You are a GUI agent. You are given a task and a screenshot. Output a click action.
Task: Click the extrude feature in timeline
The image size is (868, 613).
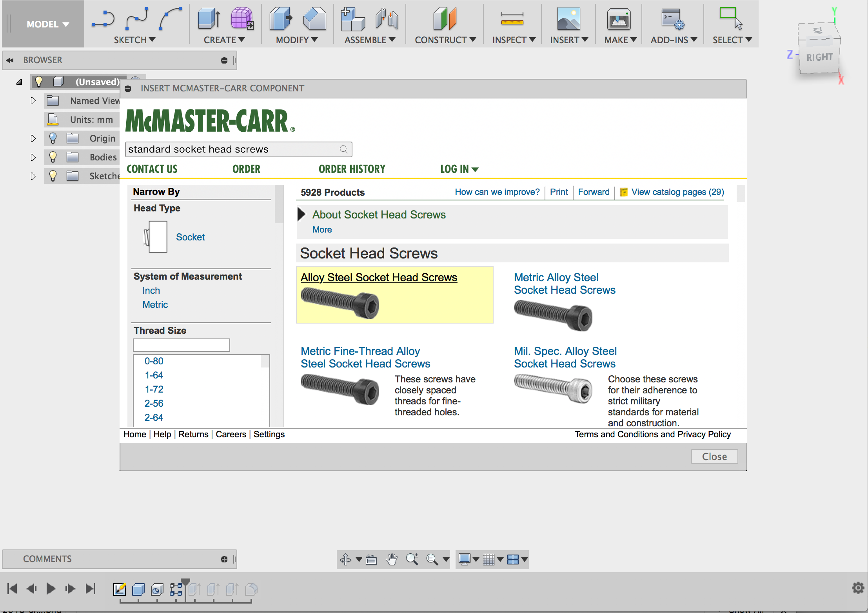pos(138,589)
